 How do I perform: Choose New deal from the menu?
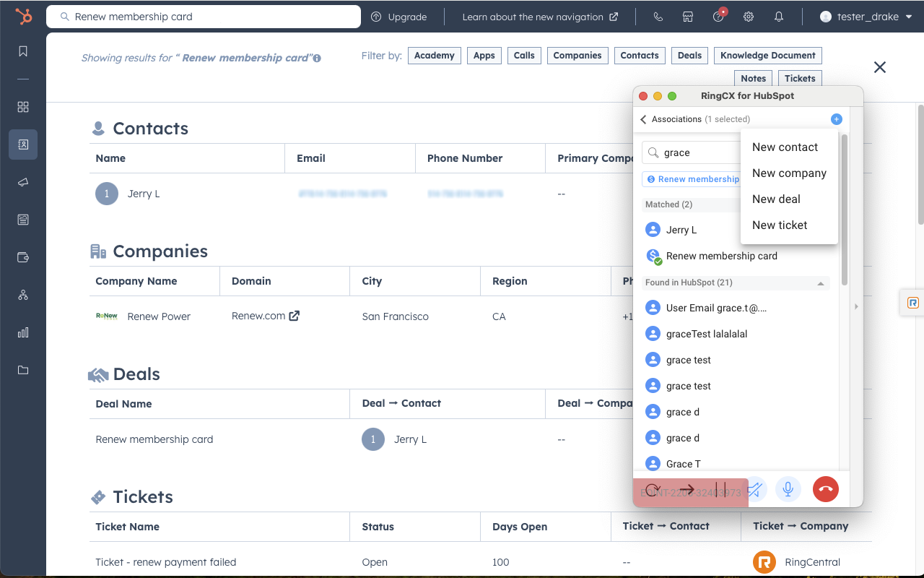776,199
